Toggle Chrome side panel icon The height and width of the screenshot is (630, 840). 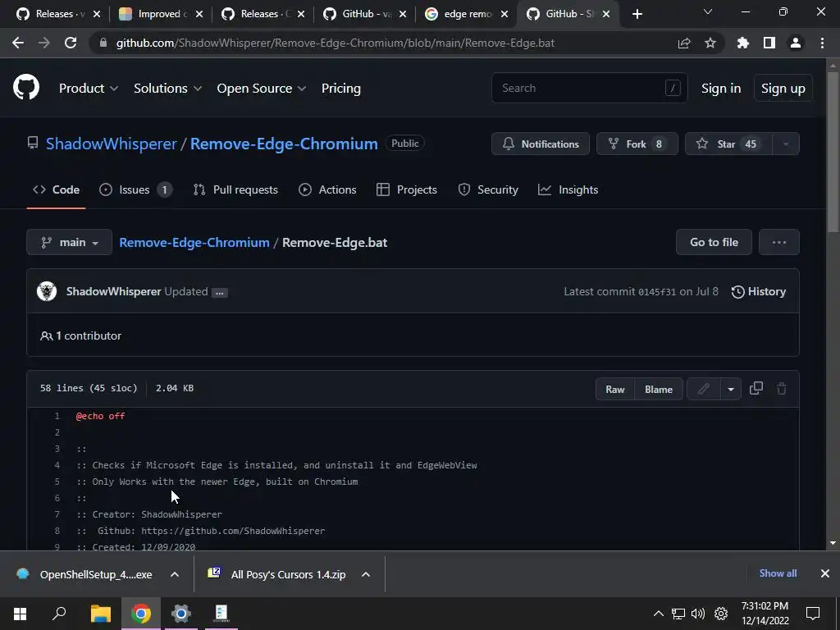(x=769, y=43)
